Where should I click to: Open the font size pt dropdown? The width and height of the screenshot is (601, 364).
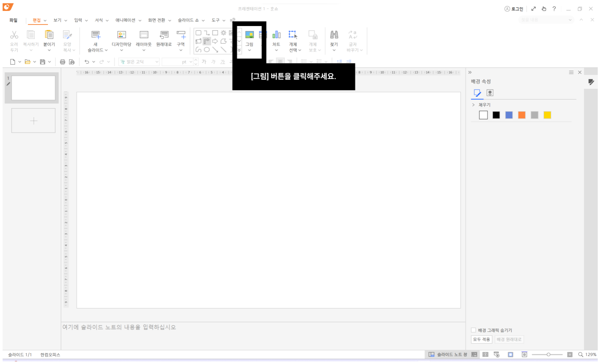[191, 62]
